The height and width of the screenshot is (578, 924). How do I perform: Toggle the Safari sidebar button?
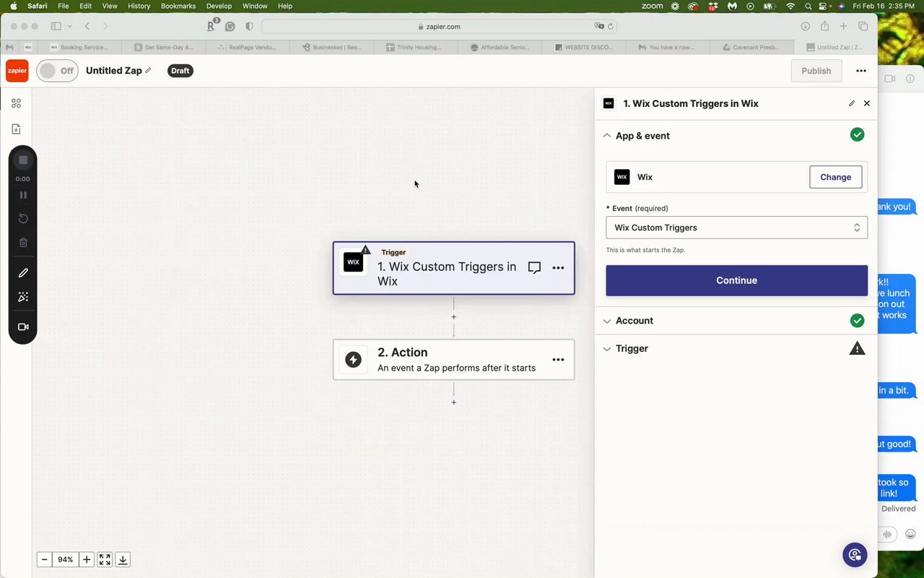click(x=56, y=26)
